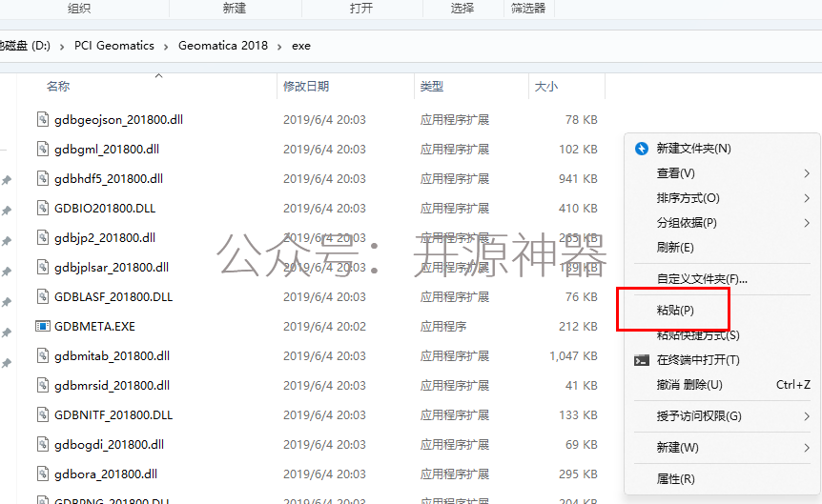This screenshot has height=504, width=822.
Task: Select file name gdbgml_201800.dll
Action: (107, 150)
